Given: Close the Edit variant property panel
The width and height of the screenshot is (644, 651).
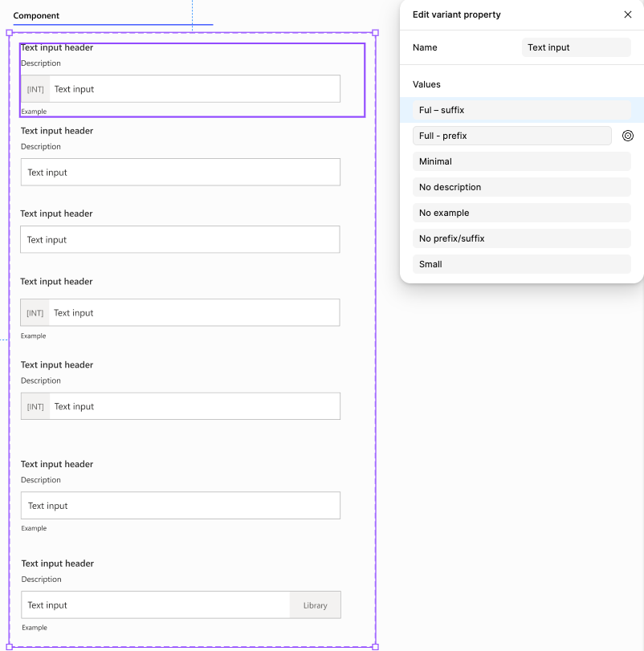Looking at the screenshot, I should [627, 14].
